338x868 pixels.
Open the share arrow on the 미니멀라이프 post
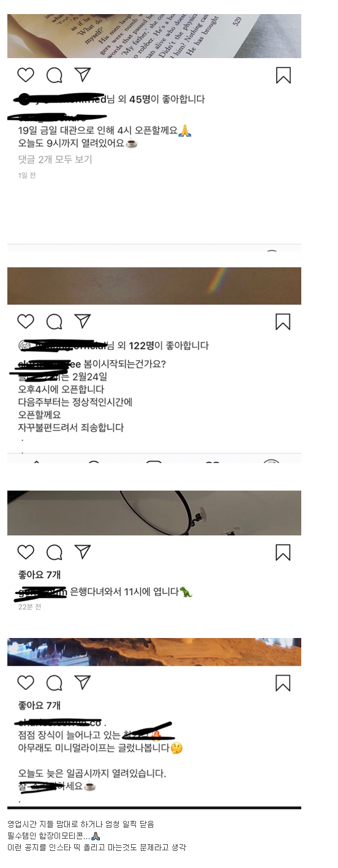coord(83,681)
